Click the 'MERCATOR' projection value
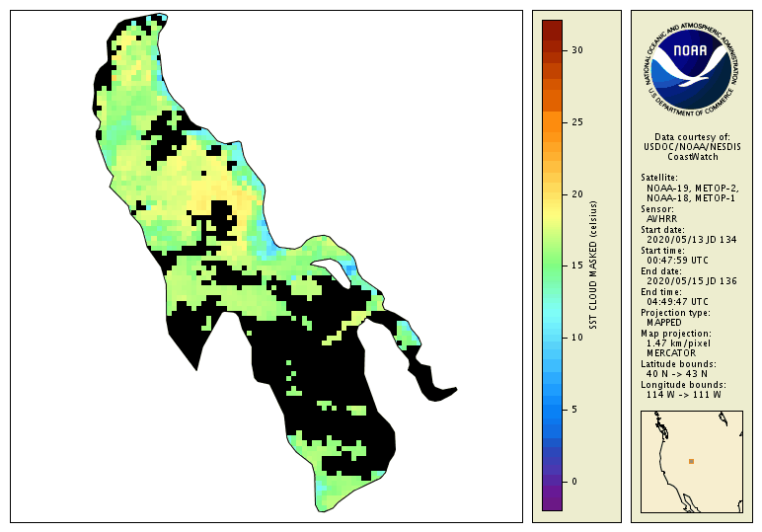 [x=670, y=353]
